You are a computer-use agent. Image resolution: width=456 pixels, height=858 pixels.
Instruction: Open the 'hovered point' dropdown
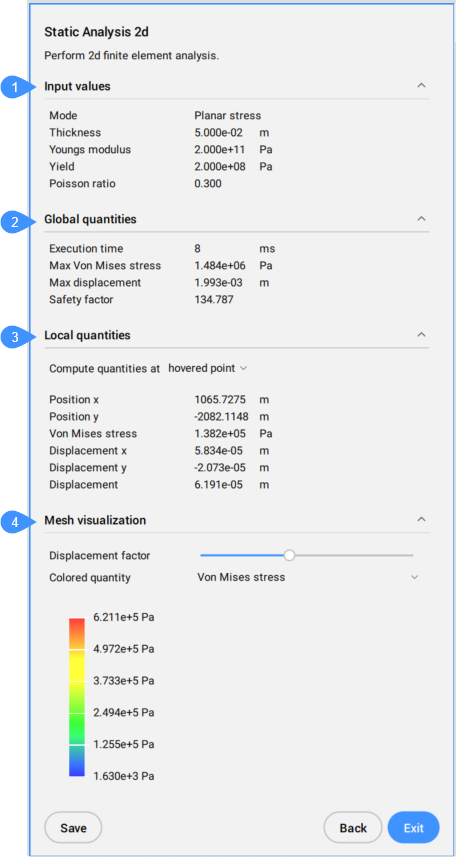(207, 368)
